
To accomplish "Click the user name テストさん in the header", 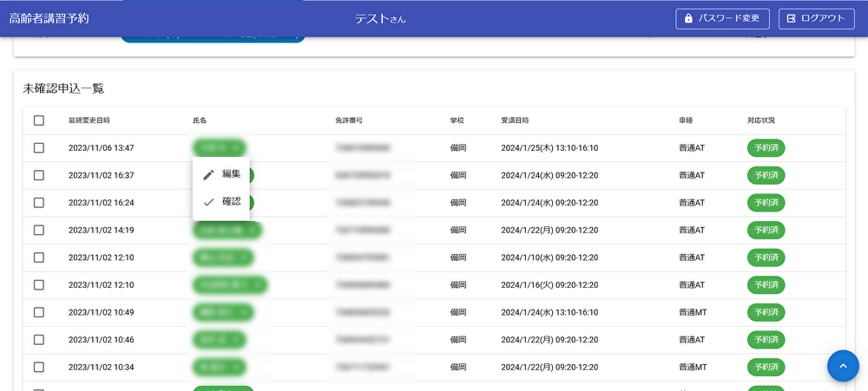I will [380, 19].
